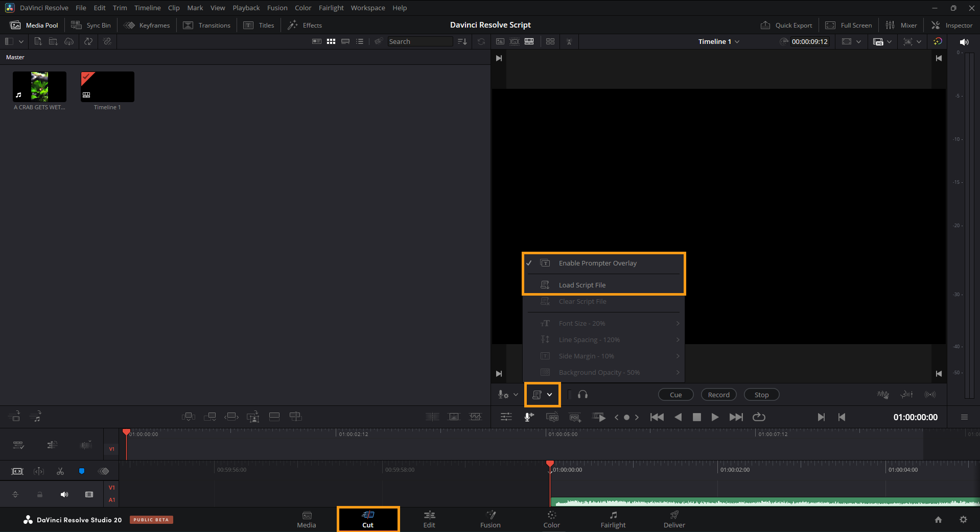Mute the viewer audio speaker icon

pyautogui.click(x=964, y=42)
